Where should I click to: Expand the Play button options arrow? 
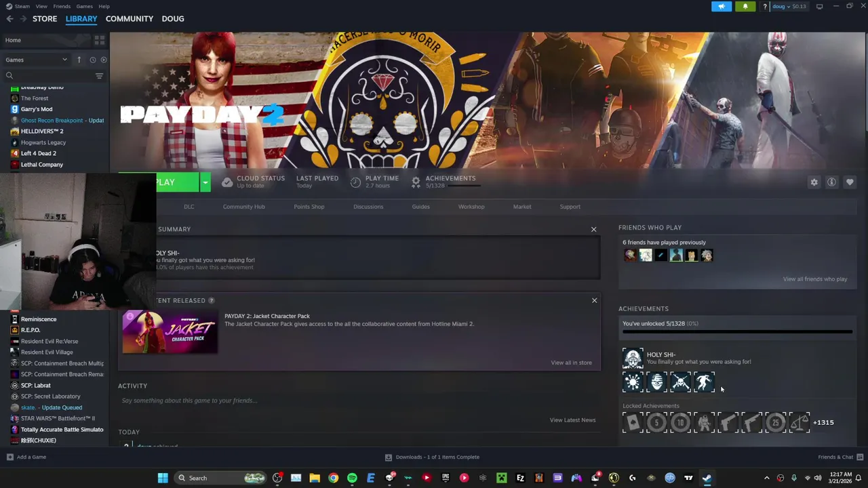[x=205, y=182]
